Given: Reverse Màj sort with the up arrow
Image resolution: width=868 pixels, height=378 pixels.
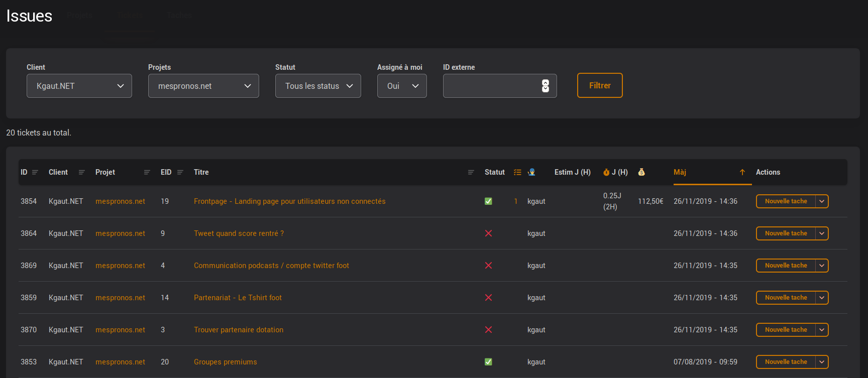Looking at the screenshot, I should coord(742,172).
